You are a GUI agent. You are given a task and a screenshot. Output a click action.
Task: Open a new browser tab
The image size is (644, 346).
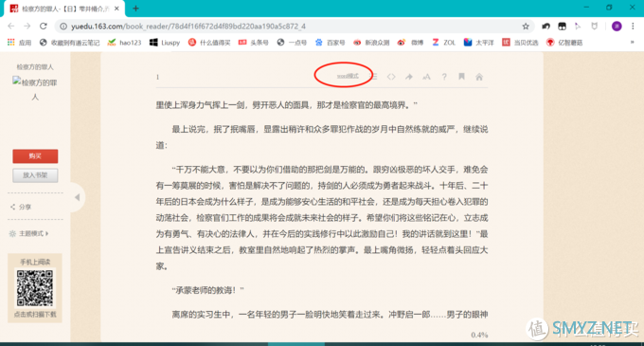point(136,9)
